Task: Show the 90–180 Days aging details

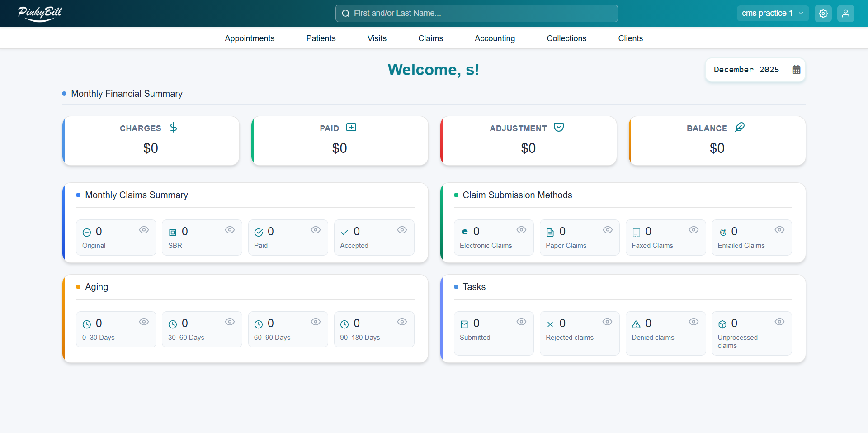Action: pyautogui.click(x=402, y=322)
